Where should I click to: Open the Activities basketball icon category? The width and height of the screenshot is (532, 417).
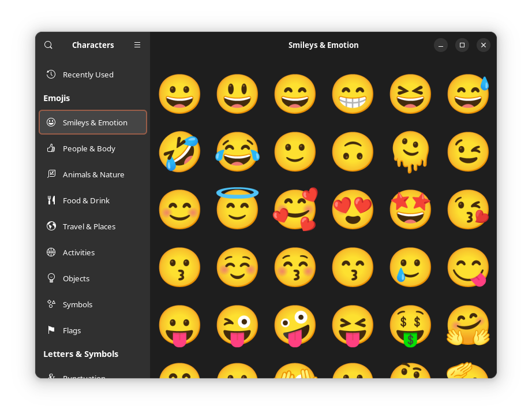[51, 252]
